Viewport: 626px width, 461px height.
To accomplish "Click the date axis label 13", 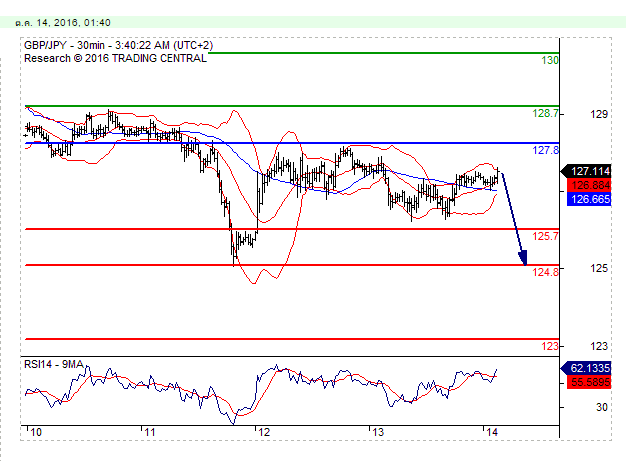I will [378, 432].
